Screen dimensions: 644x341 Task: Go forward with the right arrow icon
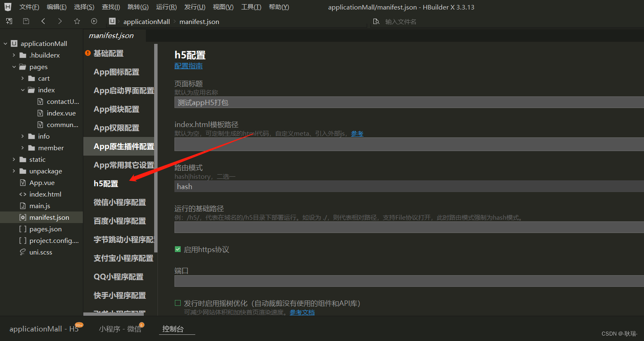click(x=60, y=21)
